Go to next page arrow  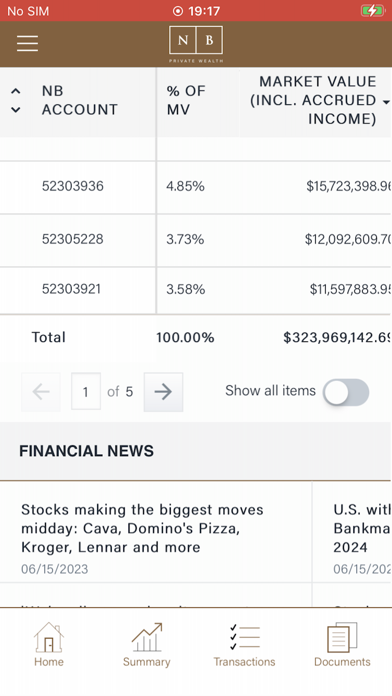click(163, 392)
